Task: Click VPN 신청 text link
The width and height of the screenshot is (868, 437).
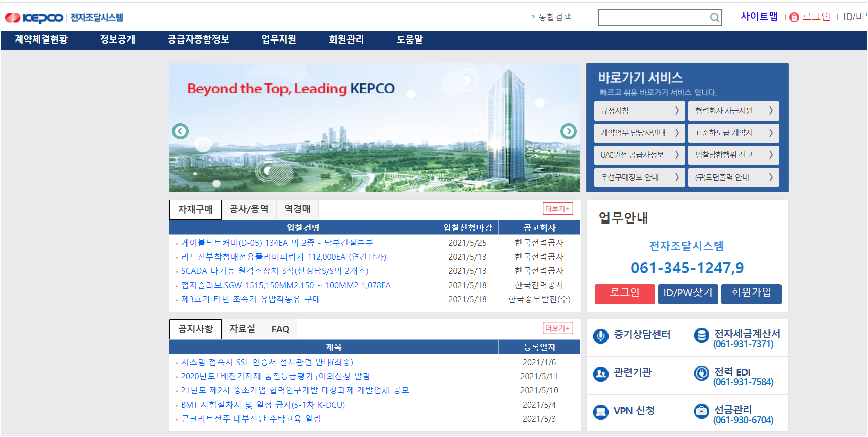Action: (x=634, y=411)
